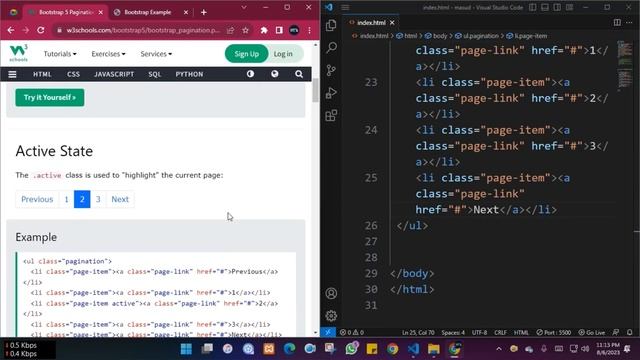Viewport: 640px width, 360px height.
Task: Click Port : 5500 status entry
Action: pyautogui.click(x=553, y=332)
